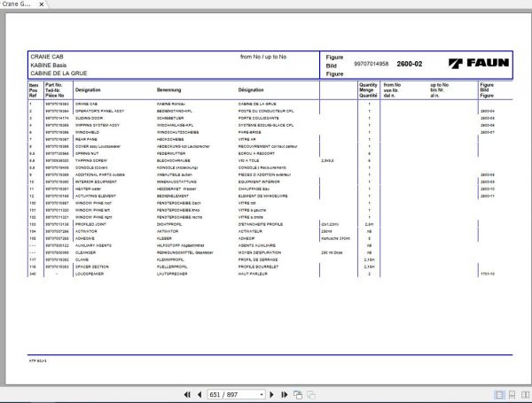
Task: Go to the next page
Action: 271,394
